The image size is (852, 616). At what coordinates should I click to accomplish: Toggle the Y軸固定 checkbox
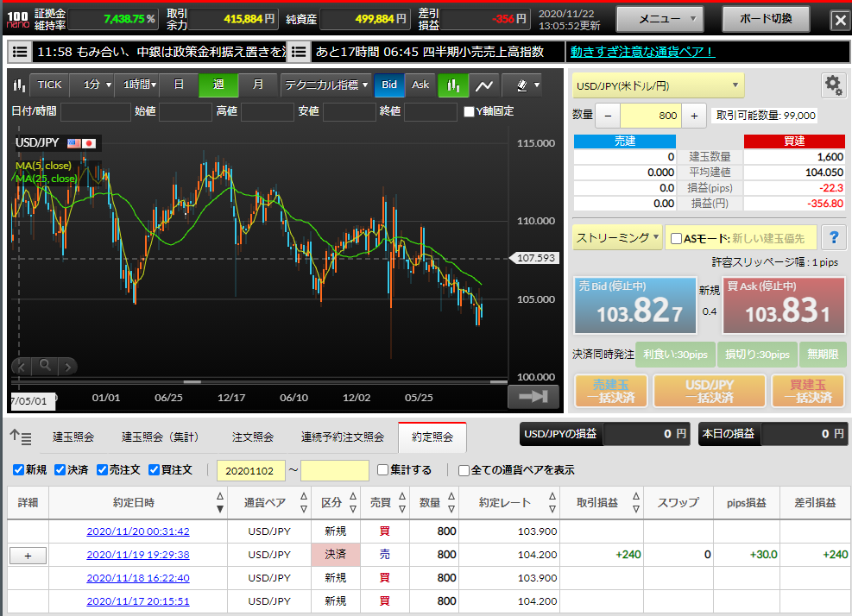coord(469,111)
